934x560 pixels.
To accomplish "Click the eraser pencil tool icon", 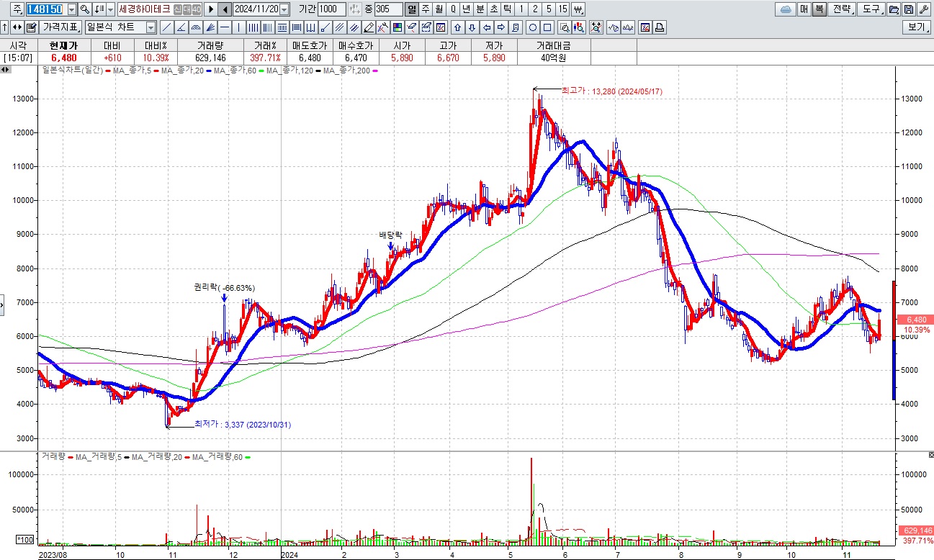I will click(x=367, y=27).
